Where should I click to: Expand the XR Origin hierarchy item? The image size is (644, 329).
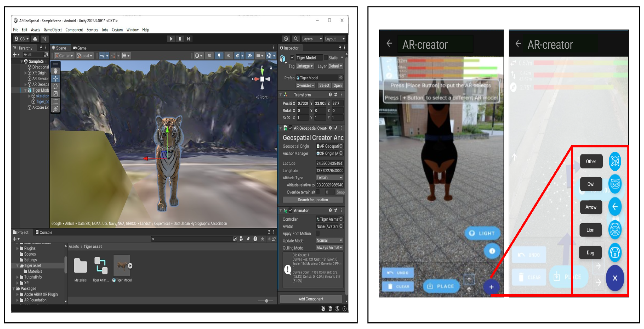click(25, 73)
